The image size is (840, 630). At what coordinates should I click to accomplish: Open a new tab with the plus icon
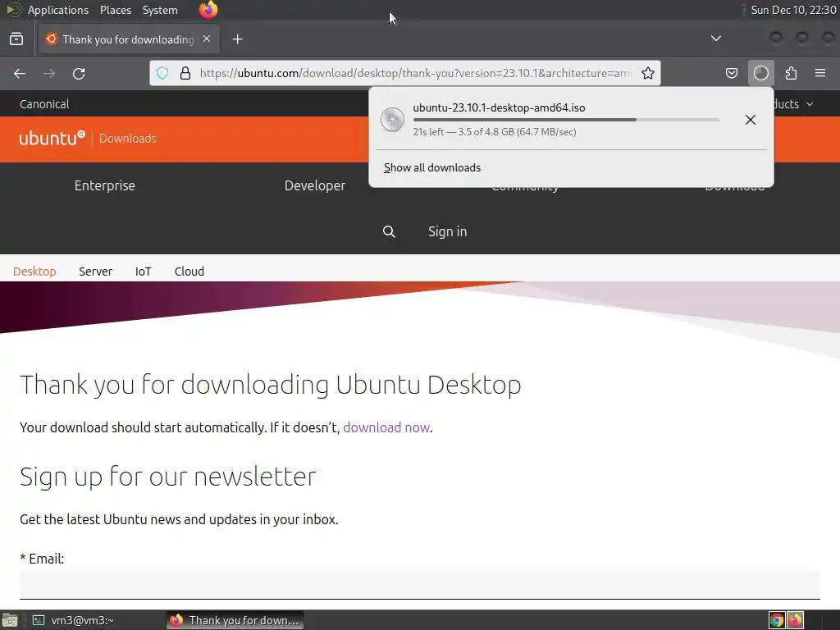(237, 39)
